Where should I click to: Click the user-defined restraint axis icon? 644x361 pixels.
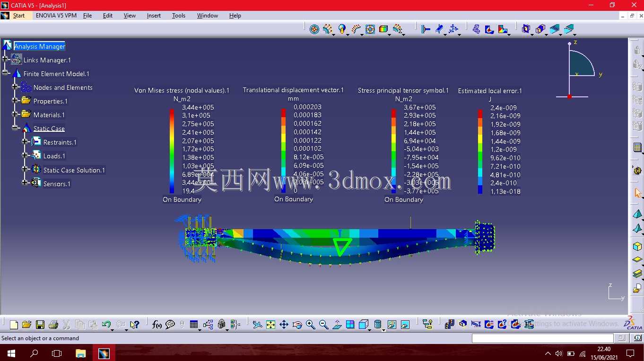(x=453, y=29)
